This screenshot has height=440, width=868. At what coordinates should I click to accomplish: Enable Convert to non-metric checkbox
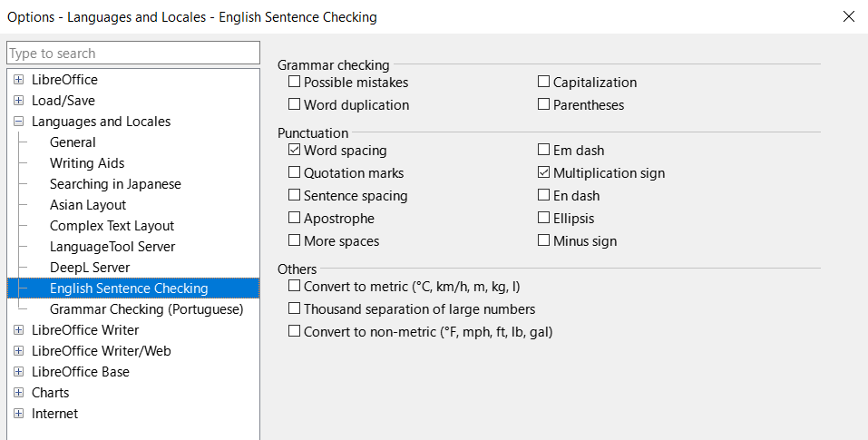pyautogui.click(x=295, y=331)
